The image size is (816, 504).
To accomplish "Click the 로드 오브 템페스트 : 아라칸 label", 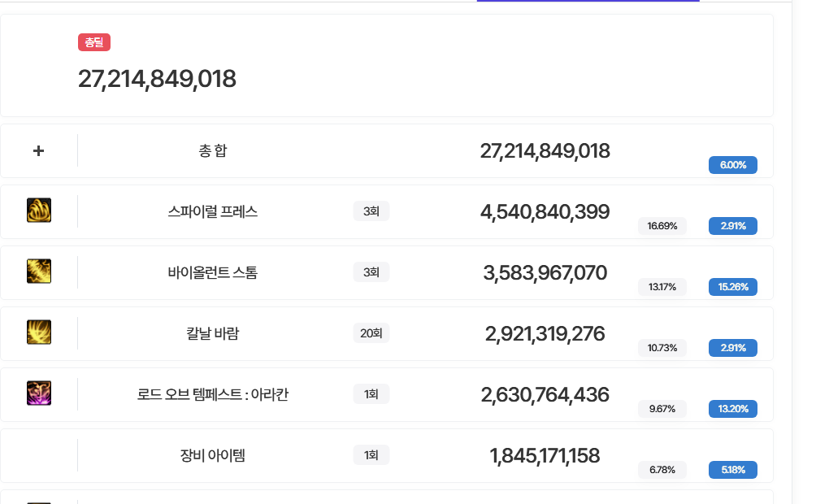I will point(213,394).
